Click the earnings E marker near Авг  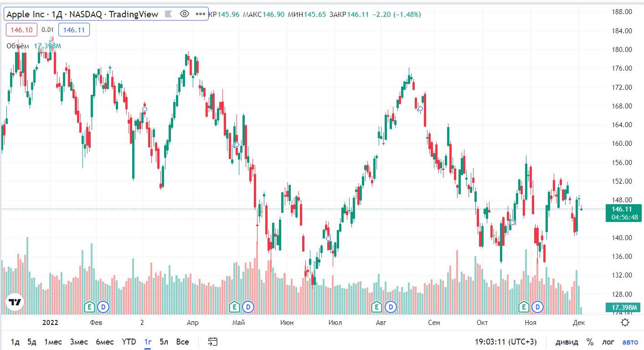pyautogui.click(x=376, y=307)
